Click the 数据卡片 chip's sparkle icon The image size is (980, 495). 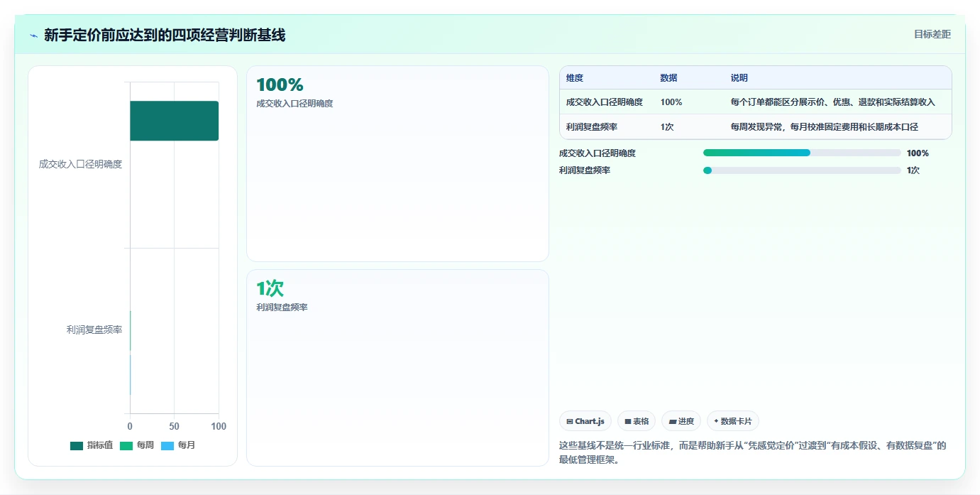[716, 421]
